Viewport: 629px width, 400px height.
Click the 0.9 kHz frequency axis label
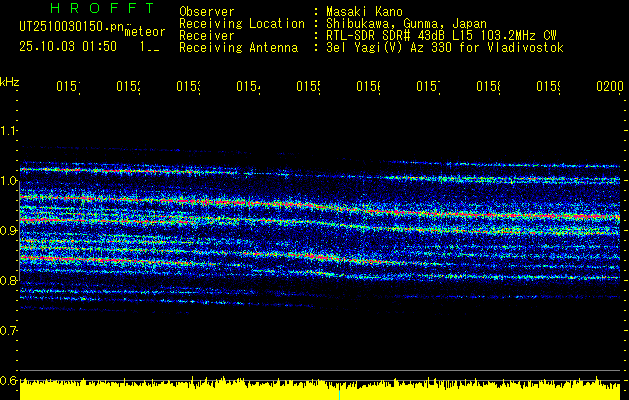pos(8,231)
